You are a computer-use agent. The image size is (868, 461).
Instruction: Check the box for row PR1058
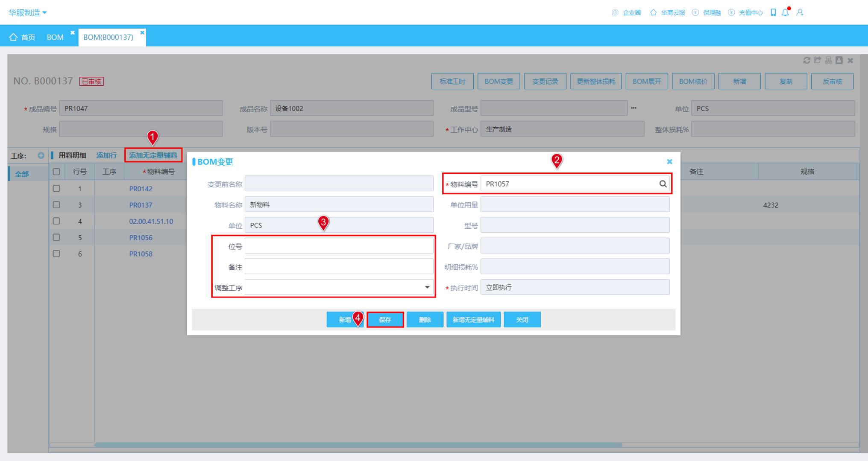[56, 254]
